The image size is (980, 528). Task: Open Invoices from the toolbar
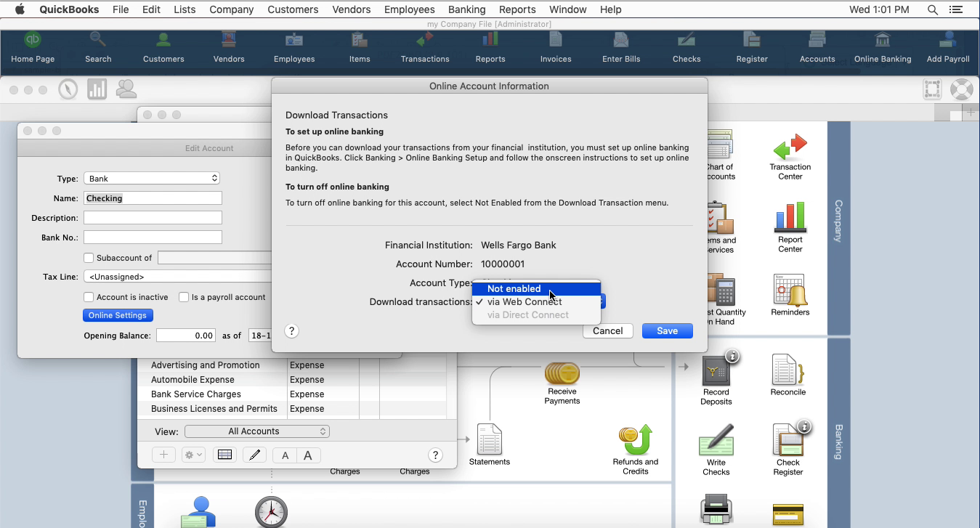click(x=556, y=48)
